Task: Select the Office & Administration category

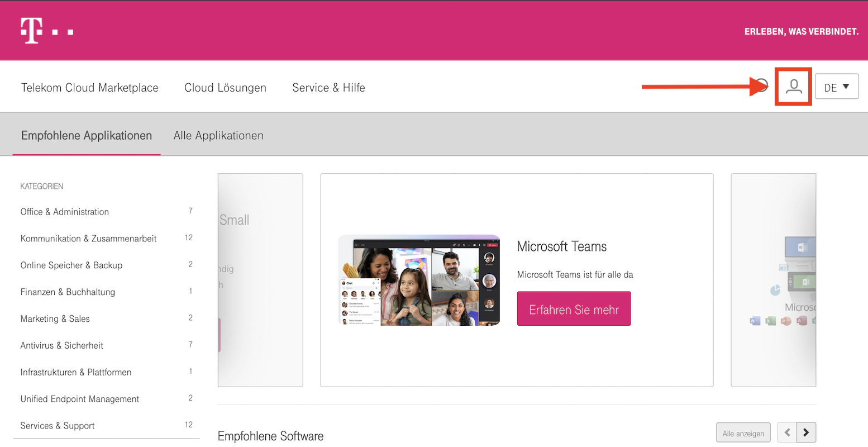Action: [x=65, y=212]
